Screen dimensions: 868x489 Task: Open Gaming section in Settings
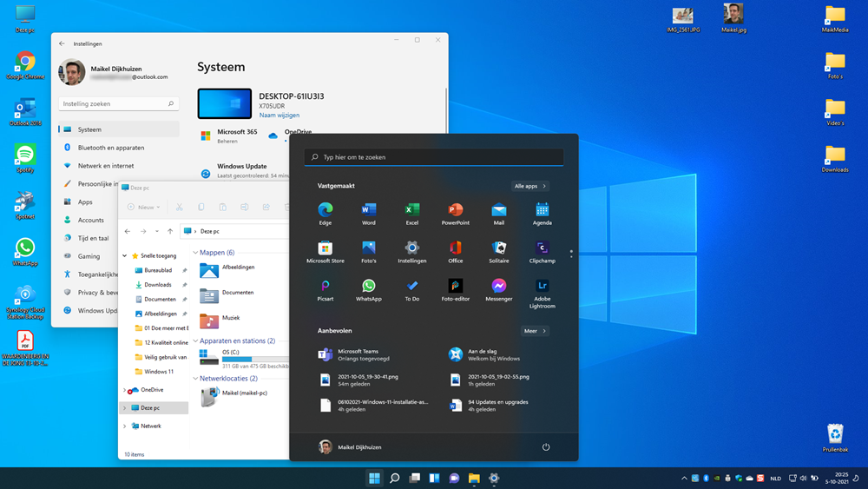[x=89, y=256]
